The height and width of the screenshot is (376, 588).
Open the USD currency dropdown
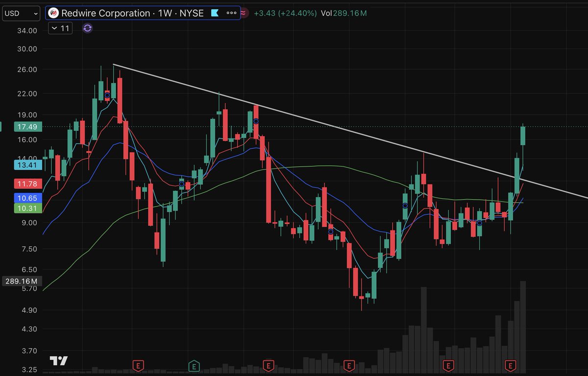[21, 13]
